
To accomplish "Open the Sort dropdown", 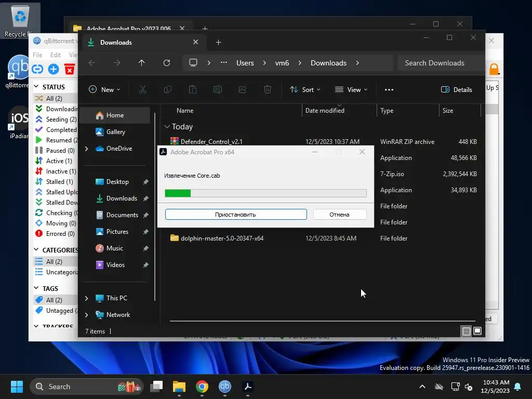I will 305,89.
